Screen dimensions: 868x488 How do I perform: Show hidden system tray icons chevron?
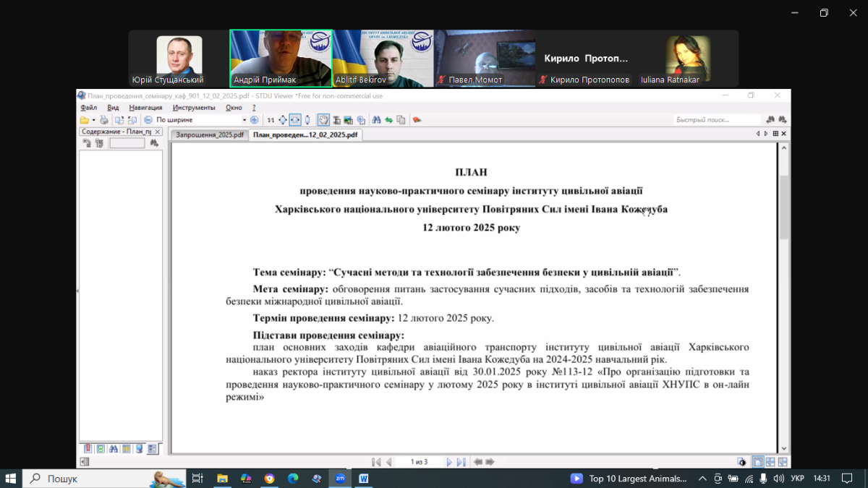[x=702, y=479]
